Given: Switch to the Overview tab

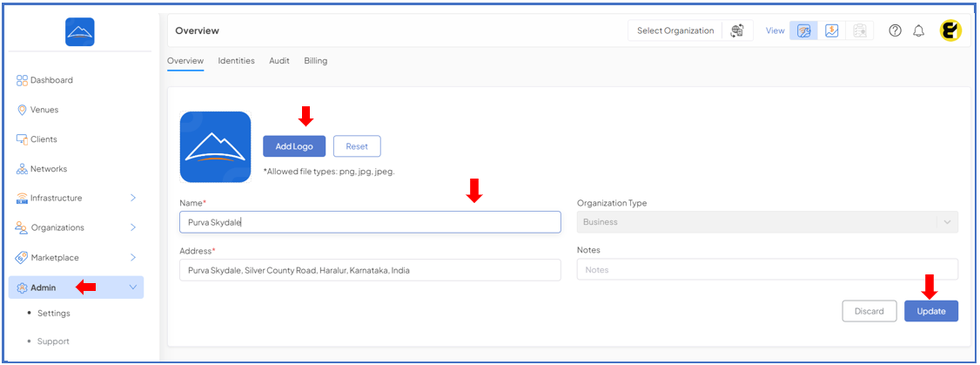Looking at the screenshot, I should pos(185,61).
